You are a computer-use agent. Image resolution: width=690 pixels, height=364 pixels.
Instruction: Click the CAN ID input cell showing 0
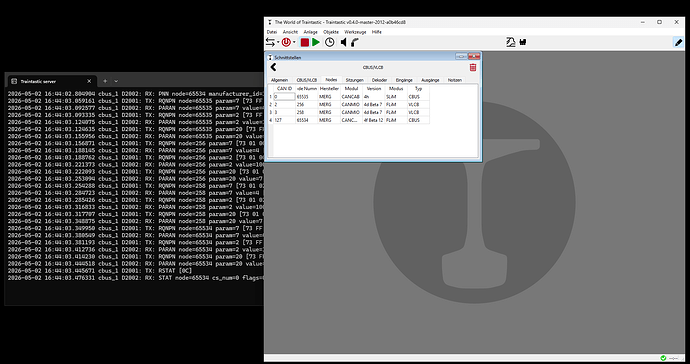(x=284, y=96)
